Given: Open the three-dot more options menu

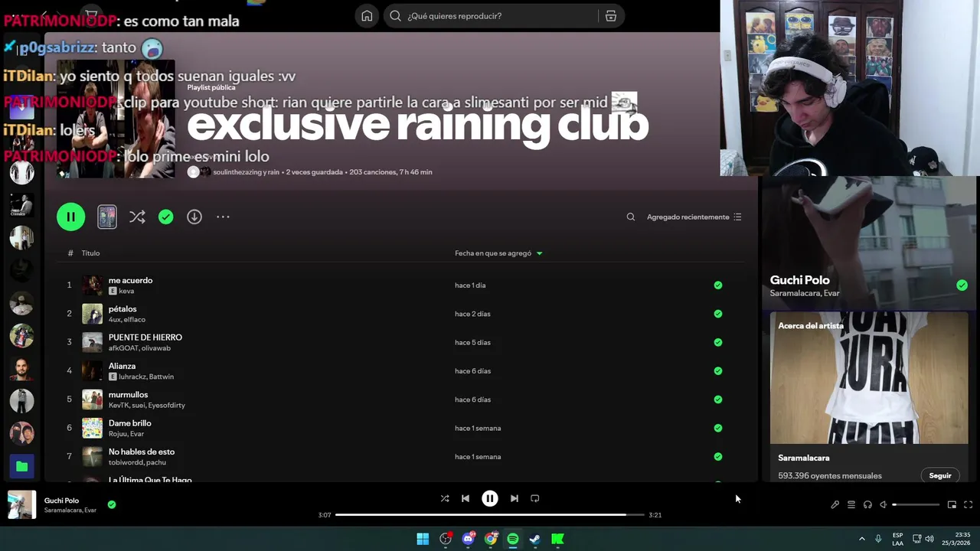Looking at the screenshot, I should coord(223,217).
